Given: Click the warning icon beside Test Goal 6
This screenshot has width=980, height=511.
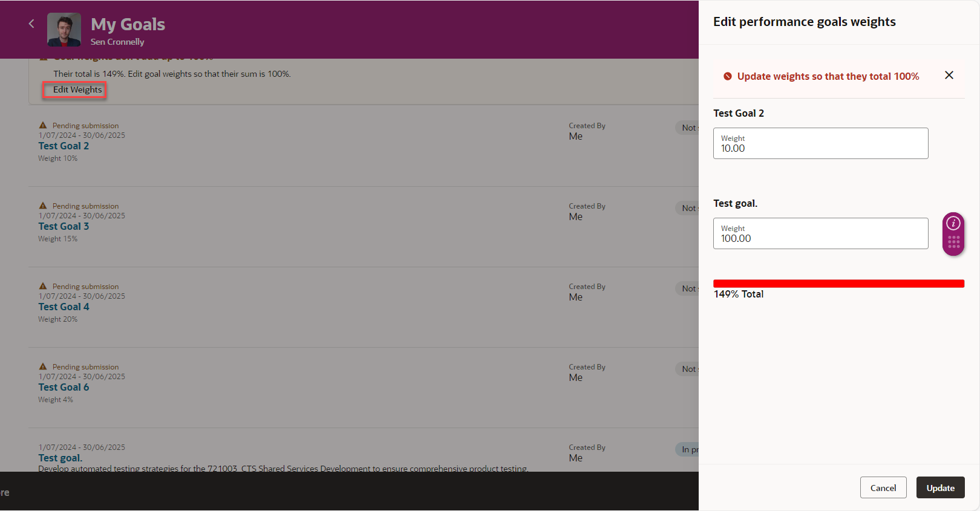Looking at the screenshot, I should pos(43,366).
